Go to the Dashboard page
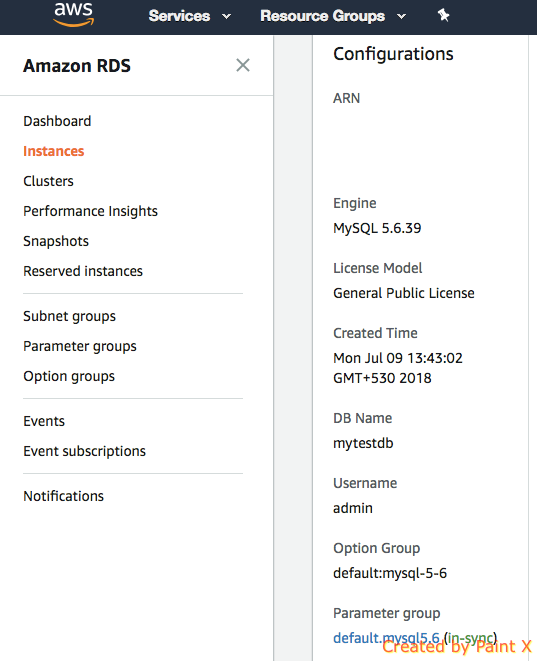 (x=57, y=121)
